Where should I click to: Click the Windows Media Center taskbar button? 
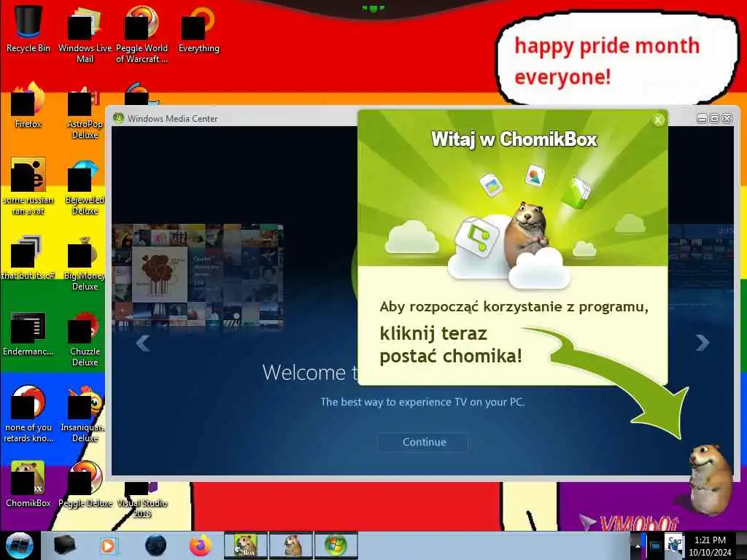(x=336, y=545)
